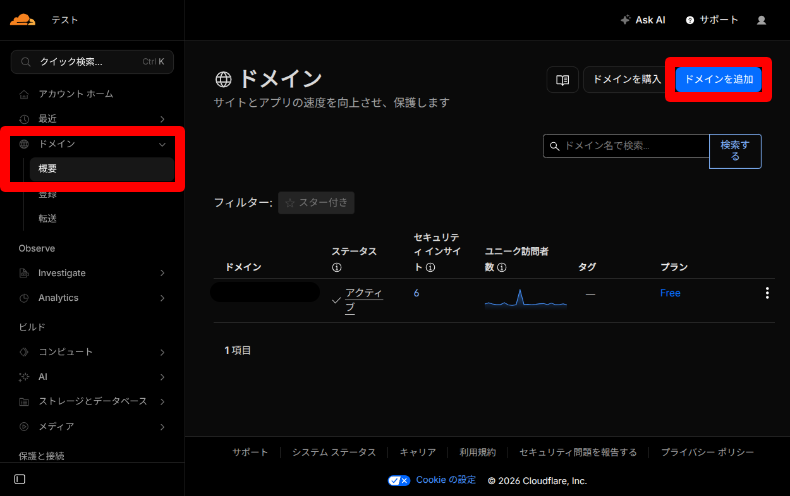
Task: Click the ドメイン column header
Action: [243, 267]
